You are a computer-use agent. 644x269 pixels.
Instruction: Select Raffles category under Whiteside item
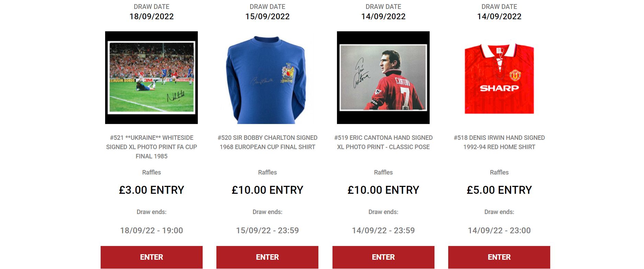(x=151, y=172)
